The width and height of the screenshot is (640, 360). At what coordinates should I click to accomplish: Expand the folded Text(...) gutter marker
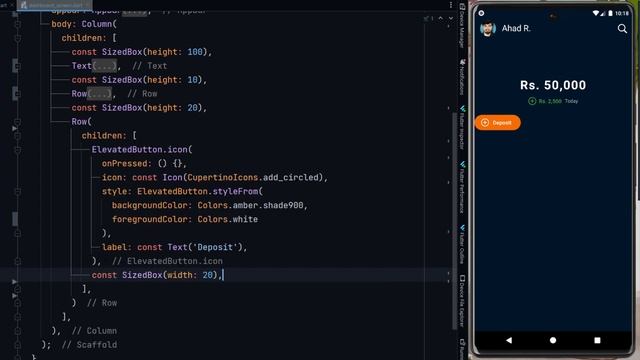(x=17, y=66)
